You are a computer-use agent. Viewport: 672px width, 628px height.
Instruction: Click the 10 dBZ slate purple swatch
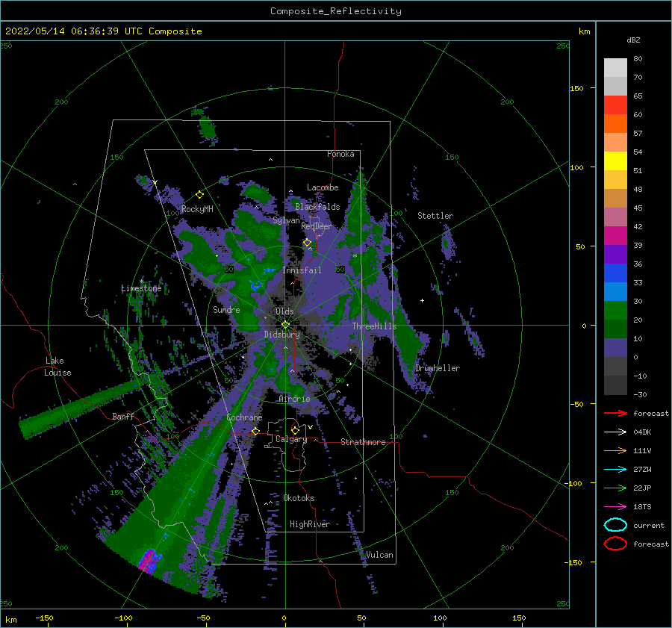(615, 348)
